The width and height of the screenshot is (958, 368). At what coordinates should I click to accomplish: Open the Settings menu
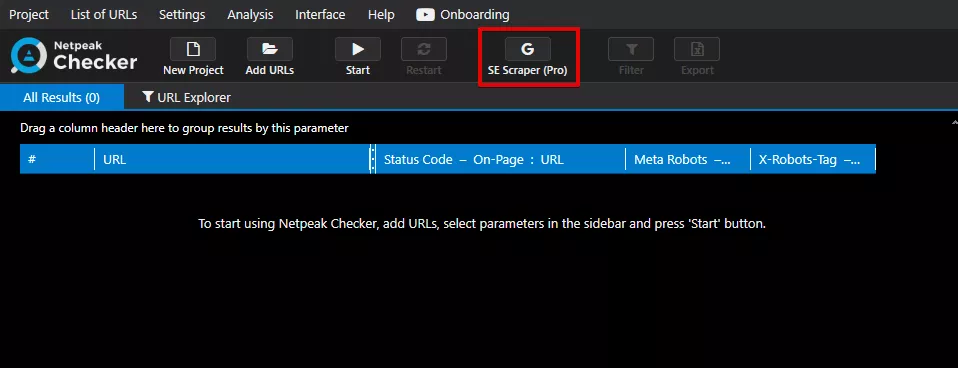[182, 15]
